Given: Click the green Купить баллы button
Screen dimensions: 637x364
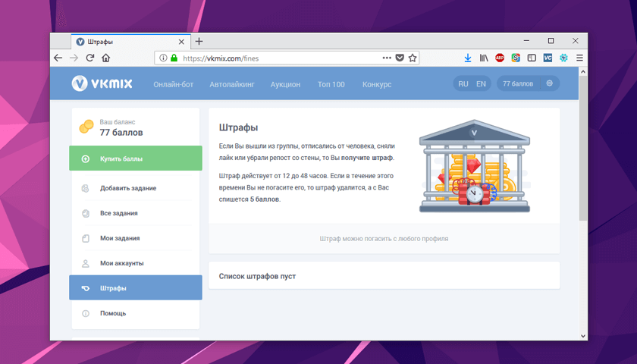Looking at the screenshot, I should 135,158.
